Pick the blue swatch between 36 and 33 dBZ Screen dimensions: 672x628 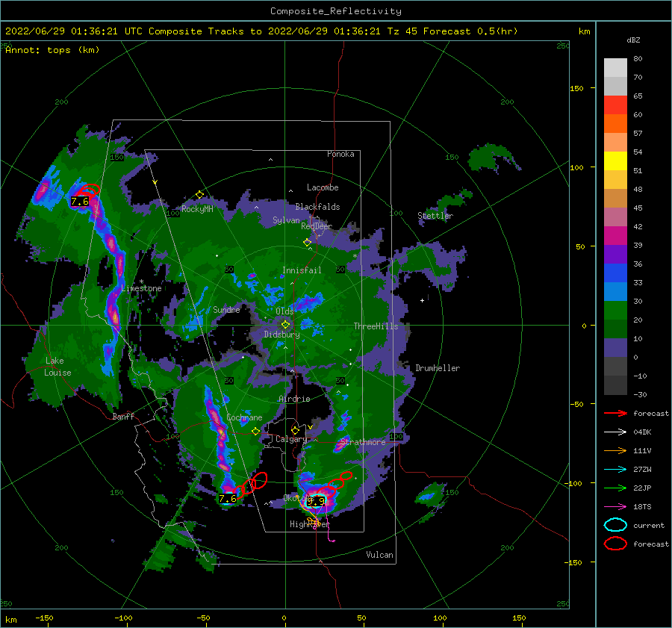pyautogui.click(x=615, y=273)
